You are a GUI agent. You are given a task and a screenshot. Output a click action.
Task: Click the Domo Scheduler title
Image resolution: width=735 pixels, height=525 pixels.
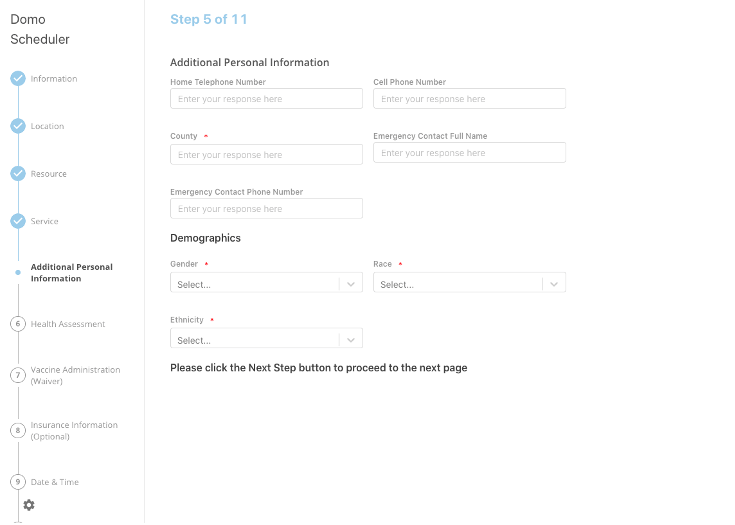tap(40, 29)
